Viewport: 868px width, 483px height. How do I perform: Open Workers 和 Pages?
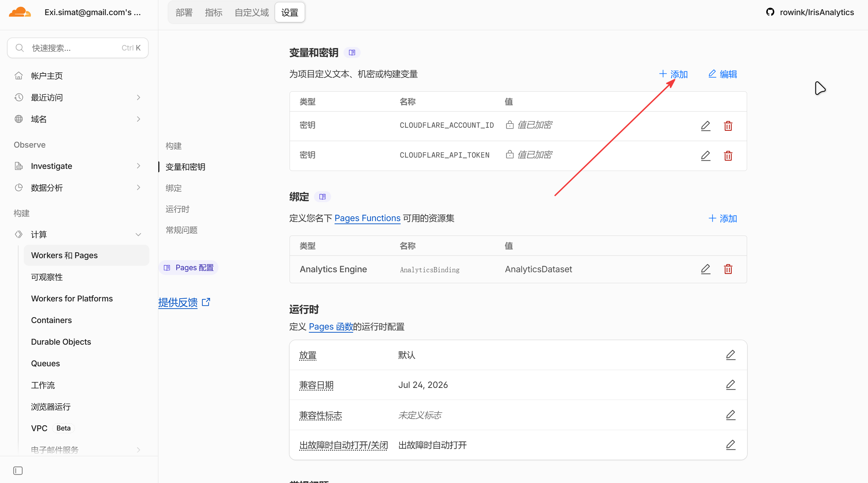click(x=87, y=255)
